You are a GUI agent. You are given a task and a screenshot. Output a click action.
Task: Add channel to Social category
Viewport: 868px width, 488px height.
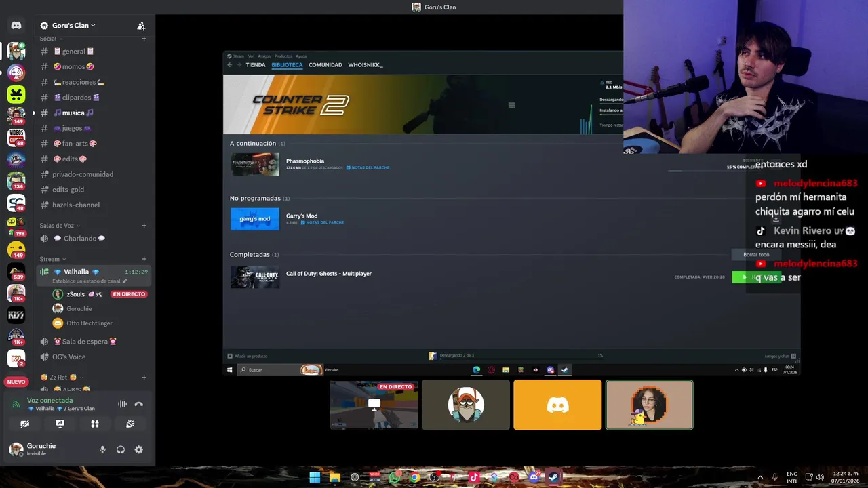point(144,39)
